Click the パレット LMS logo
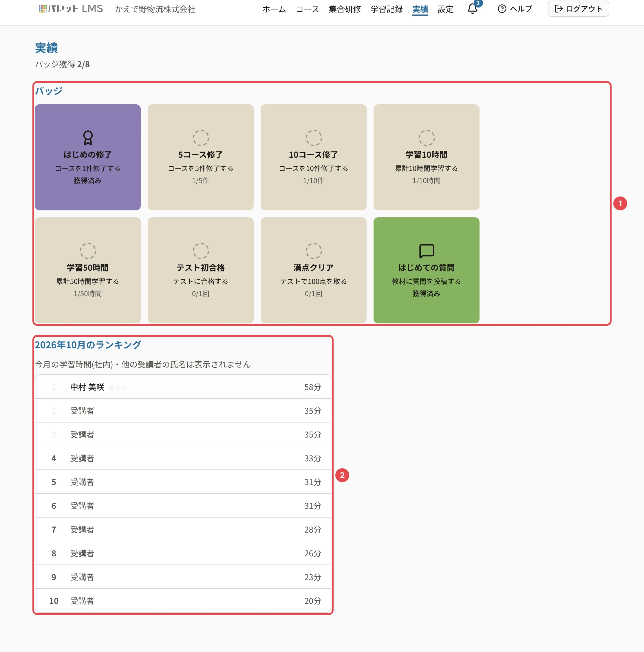 click(x=71, y=9)
